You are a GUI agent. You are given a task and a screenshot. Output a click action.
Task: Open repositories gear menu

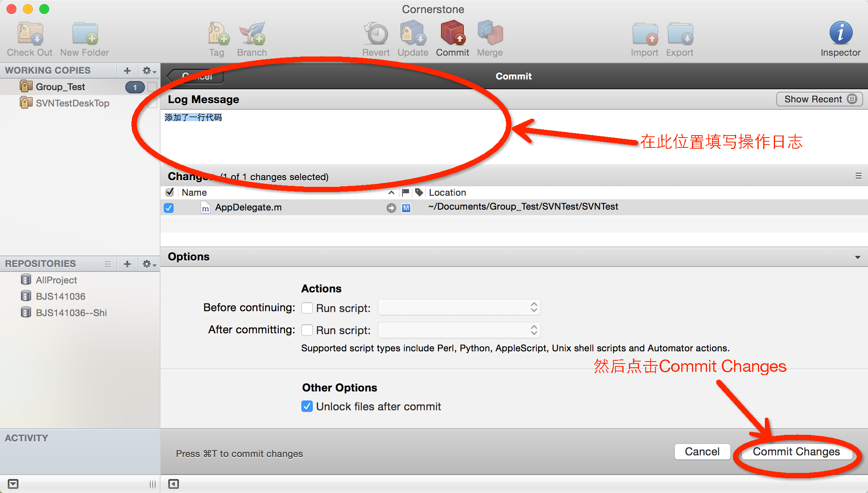pos(149,264)
